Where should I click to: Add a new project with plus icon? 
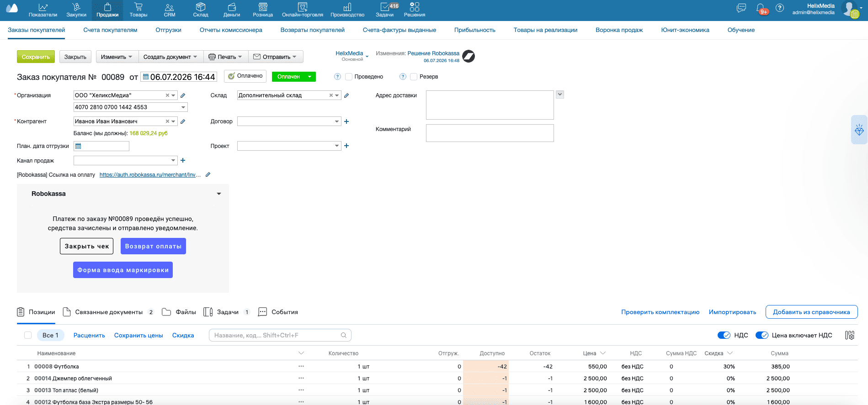click(x=346, y=146)
